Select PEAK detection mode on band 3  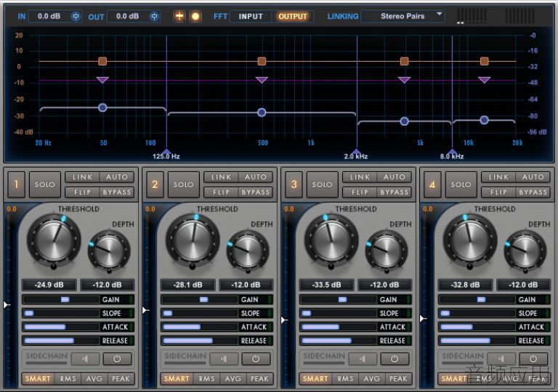coord(398,379)
